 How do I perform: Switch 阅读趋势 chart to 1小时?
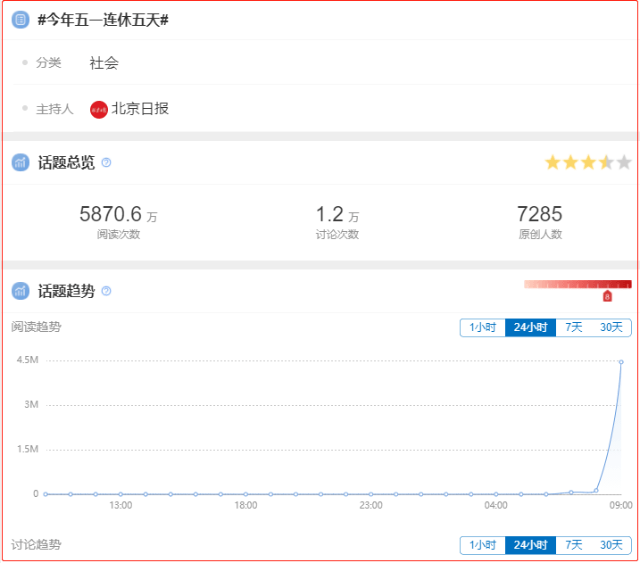[x=482, y=328]
